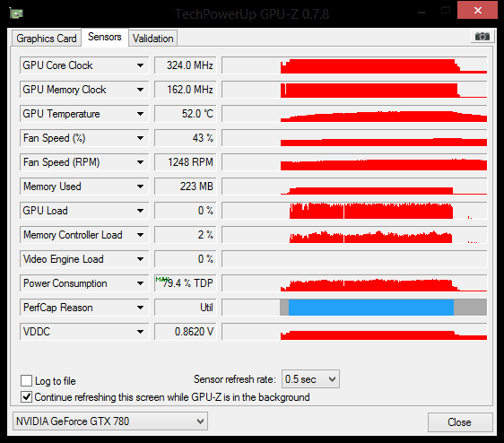
Task: Click the 79.4 % TDP value
Action: (186, 283)
